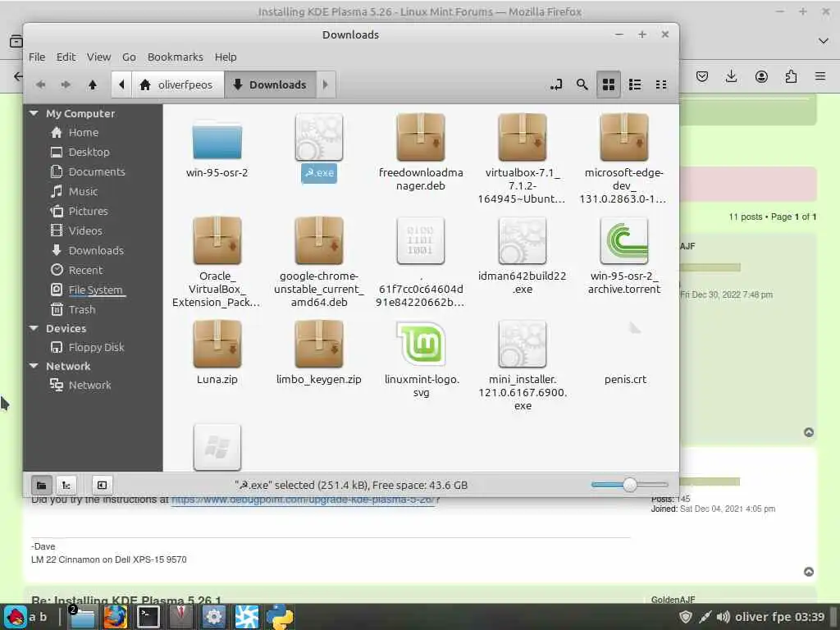Switch to list view
This screenshot has height=630, width=840.
click(x=635, y=84)
